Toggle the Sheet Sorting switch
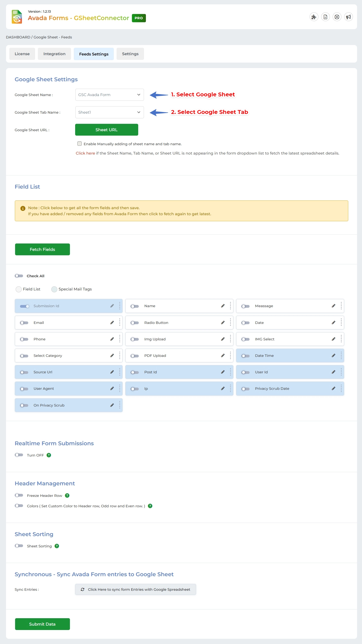Viewport: 362px width, 644px height. coord(19,546)
